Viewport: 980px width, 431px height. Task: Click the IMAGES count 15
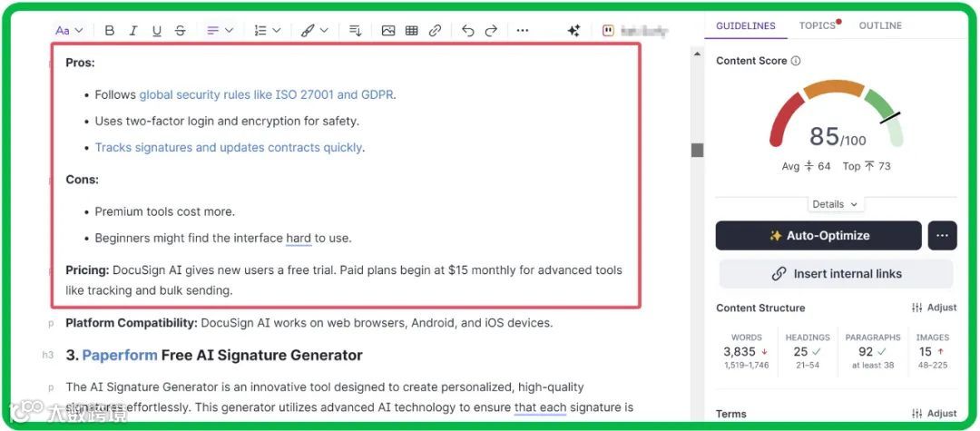tap(925, 352)
